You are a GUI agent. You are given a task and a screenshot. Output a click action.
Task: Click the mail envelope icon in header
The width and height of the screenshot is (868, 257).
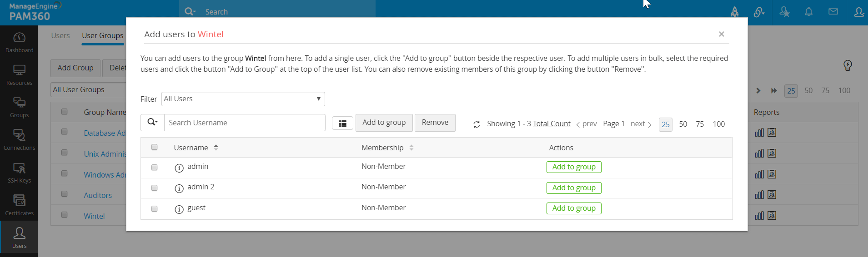coord(833,12)
